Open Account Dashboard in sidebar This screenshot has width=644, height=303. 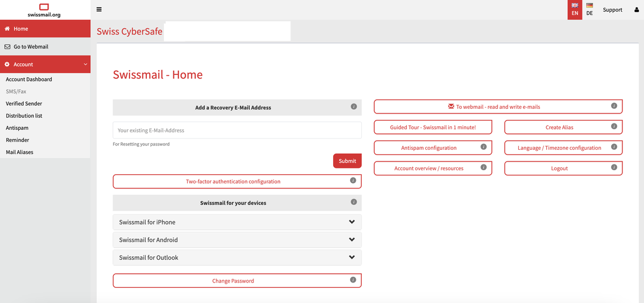(x=29, y=79)
